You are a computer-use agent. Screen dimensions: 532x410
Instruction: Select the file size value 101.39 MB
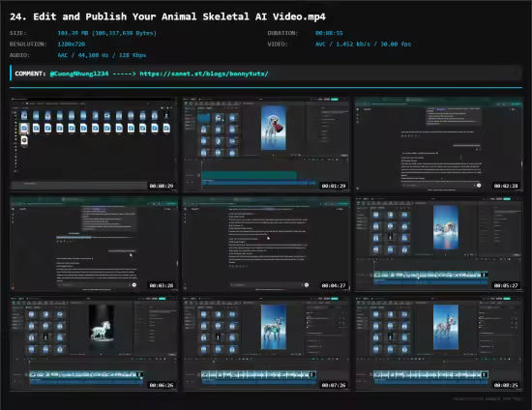coord(106,33)
